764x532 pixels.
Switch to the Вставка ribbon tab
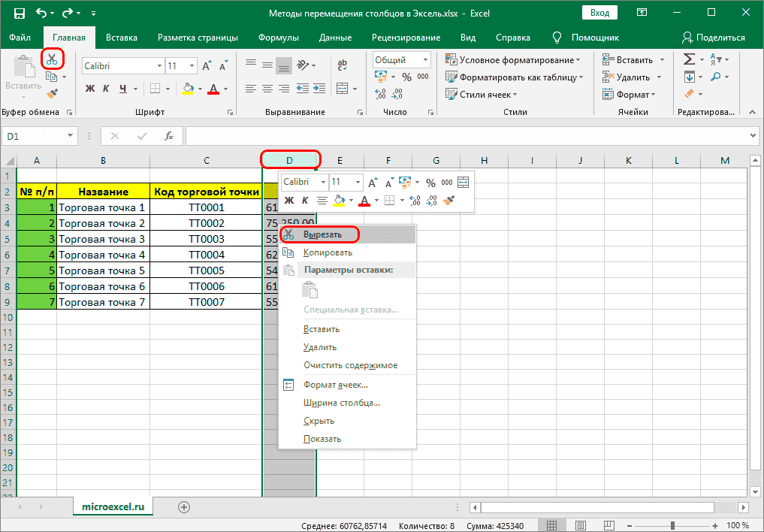(x=122, y=37)
